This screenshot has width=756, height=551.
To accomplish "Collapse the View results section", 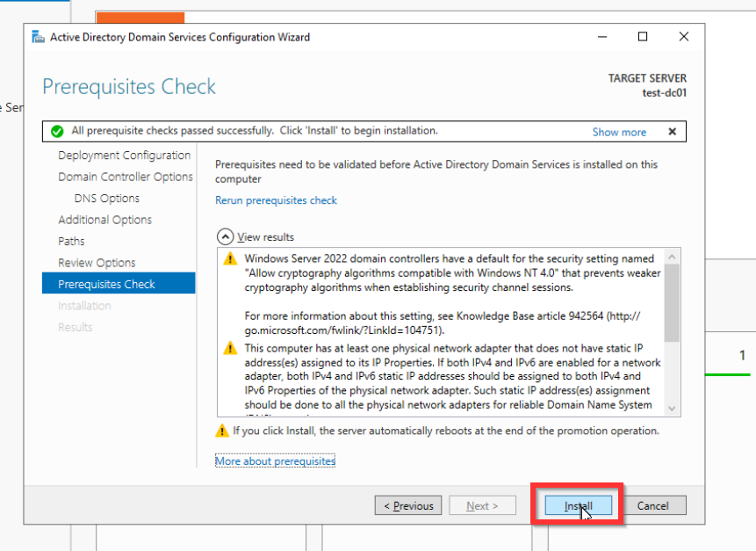I will click(225, 237).
